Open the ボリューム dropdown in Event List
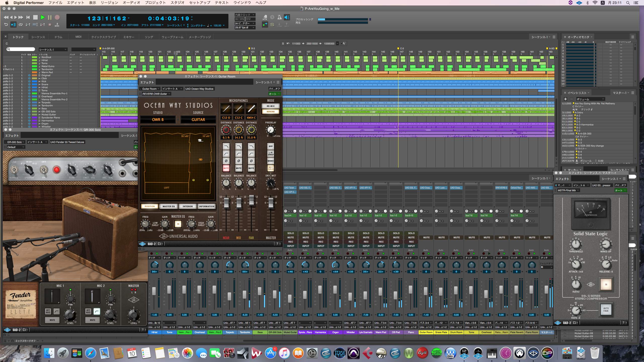The width and height of the screenshot is (644, 362). coord(590,99)
